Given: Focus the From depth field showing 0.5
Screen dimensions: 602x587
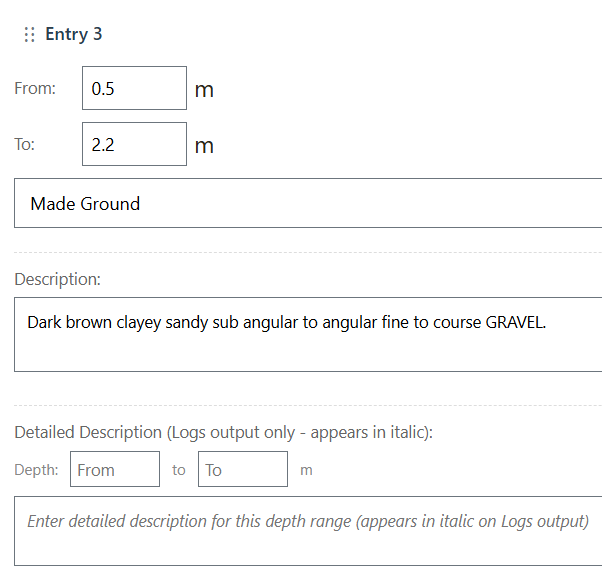Looking at the screenshot, I should click(134, 88).
